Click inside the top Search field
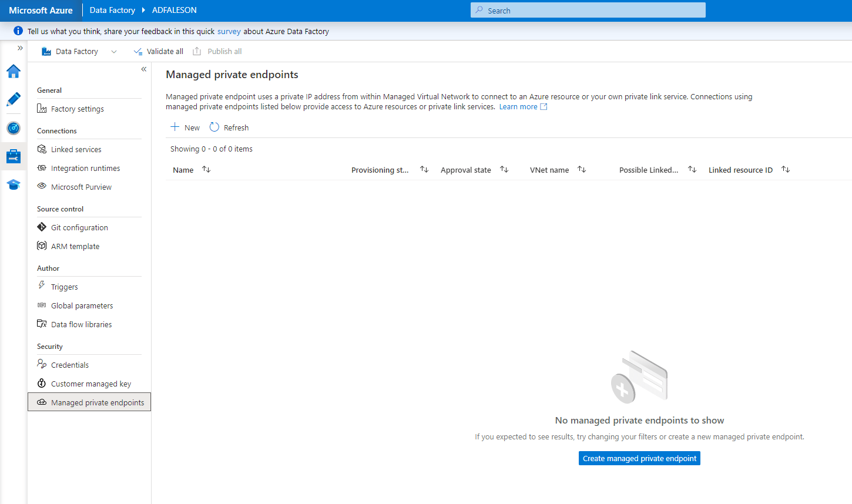852x504 pixels. [588, 10]
